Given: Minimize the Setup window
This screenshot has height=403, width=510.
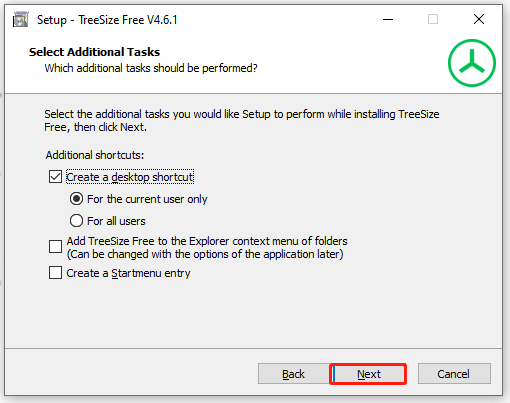Looking at the screenshot, I should 388,19.
